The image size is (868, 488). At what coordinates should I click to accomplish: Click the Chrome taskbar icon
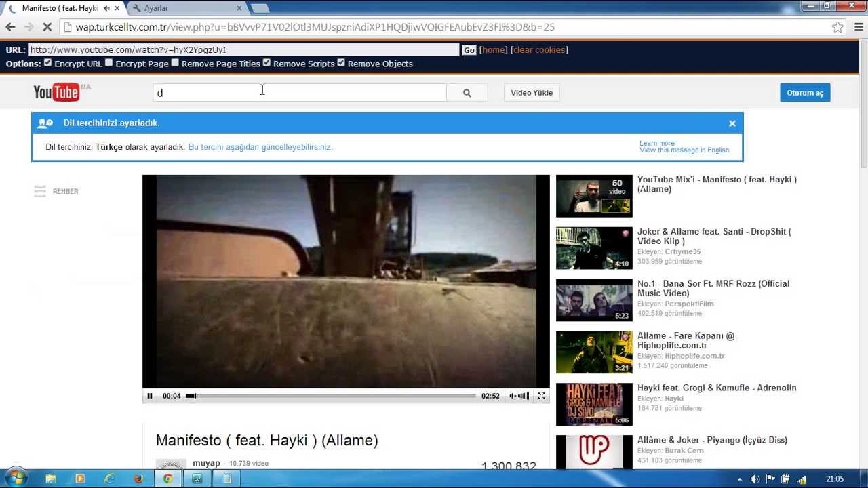tap(167, 479)
